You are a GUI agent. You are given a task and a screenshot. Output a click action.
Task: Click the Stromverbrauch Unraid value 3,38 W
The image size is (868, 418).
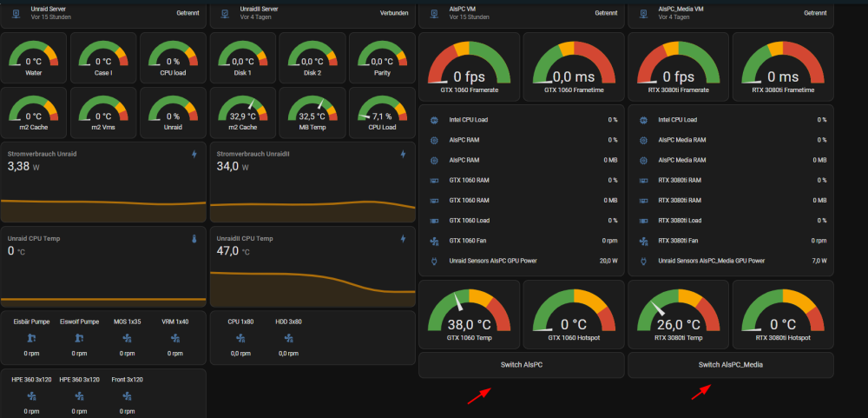click(23, 166)
